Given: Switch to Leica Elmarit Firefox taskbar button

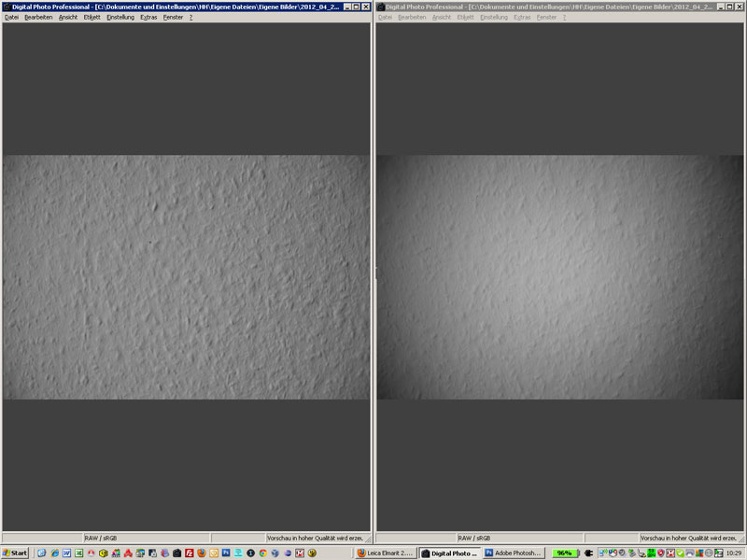Looking at the screenshot, I should click(x=386, y=553).
